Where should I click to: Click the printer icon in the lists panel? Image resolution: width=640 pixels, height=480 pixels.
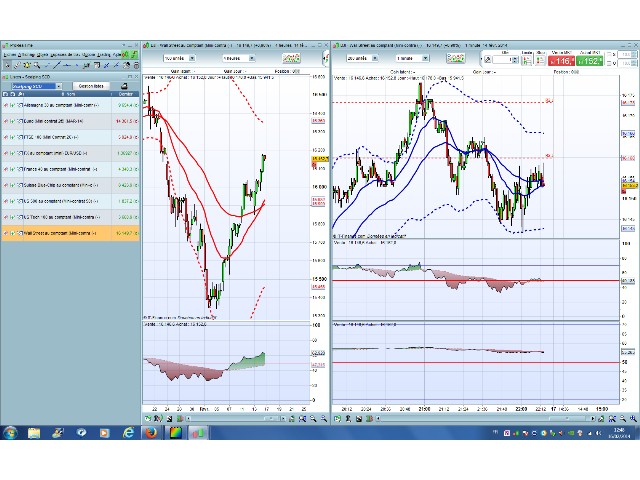tap(124, 86)
